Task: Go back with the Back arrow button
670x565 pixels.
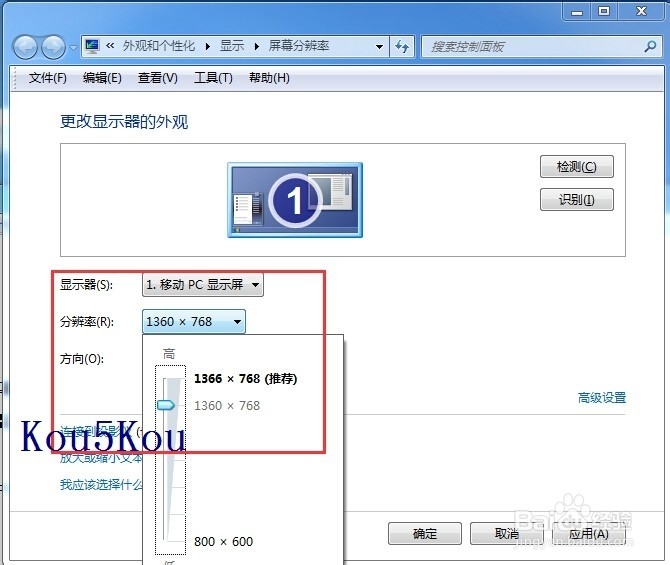Action: click(25, 47)
